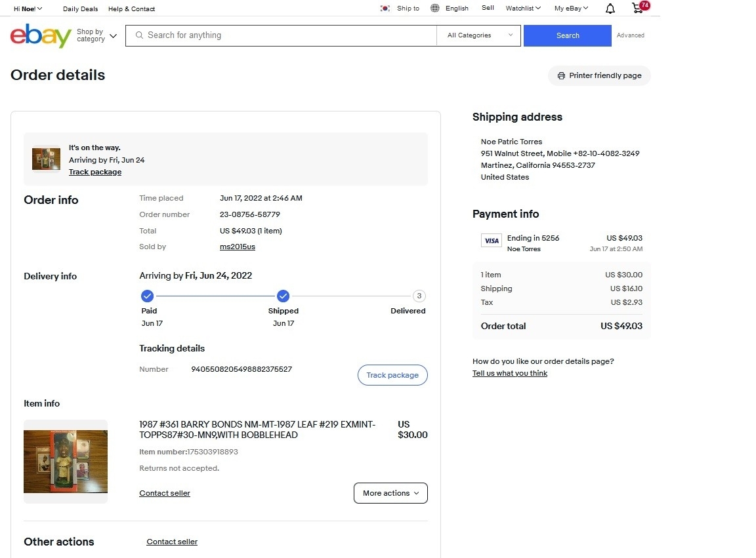The width and height of the screenshot is (756, 558).
Task: Click Jun 17, 2022 at 2:46 AM time
Action: click(261, 198)
